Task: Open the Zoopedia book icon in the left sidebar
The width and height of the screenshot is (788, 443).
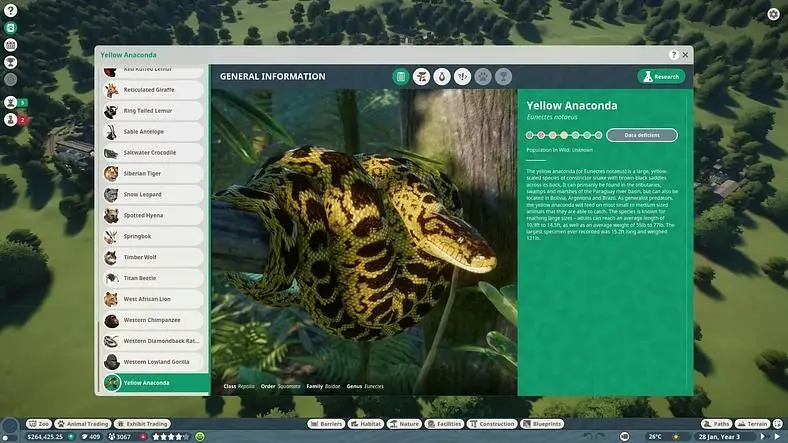Action: point(11,28)
